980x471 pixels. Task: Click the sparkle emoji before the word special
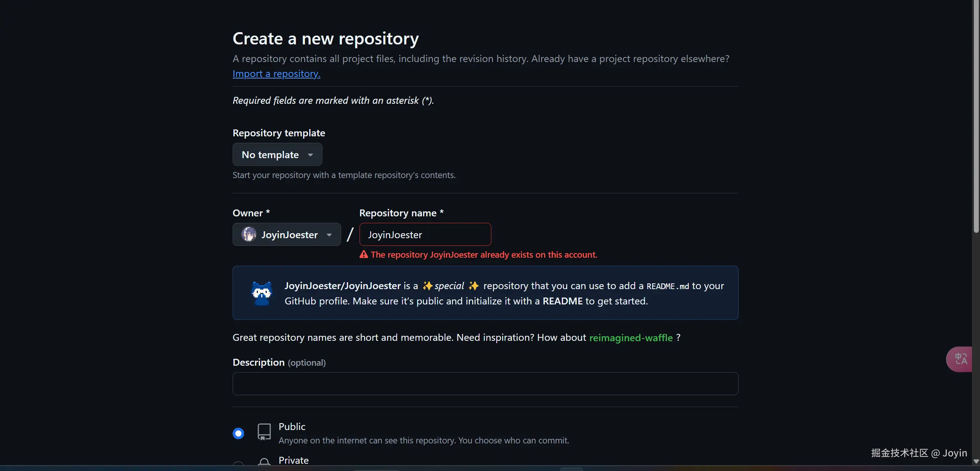point(427,286)
